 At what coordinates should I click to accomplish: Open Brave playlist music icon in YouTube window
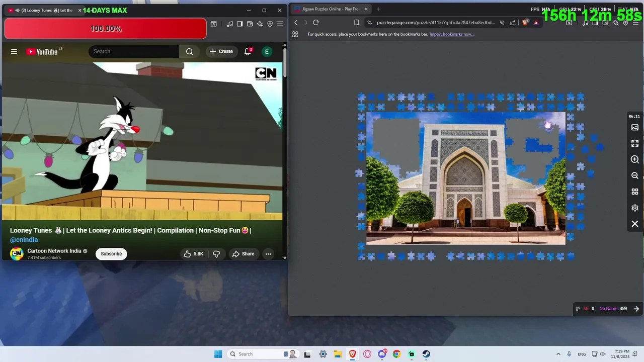230,24
